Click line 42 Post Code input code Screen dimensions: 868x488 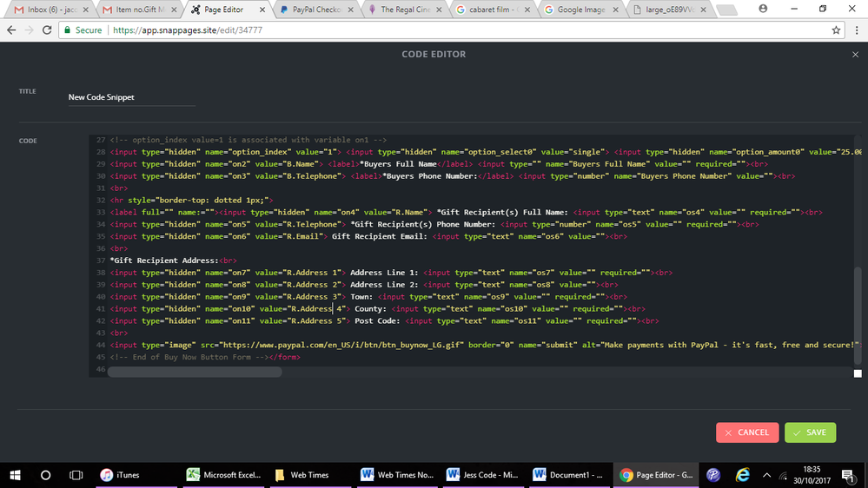pos(384,321)
